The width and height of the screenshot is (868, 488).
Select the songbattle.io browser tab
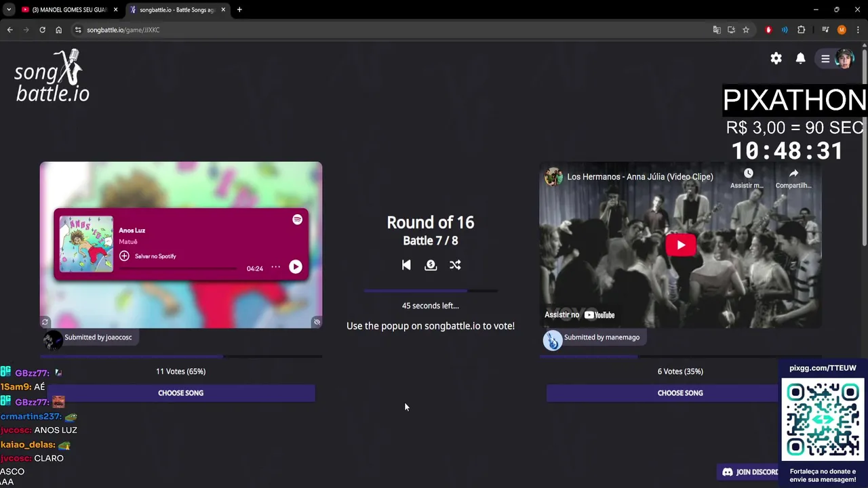tap(178, 9)
